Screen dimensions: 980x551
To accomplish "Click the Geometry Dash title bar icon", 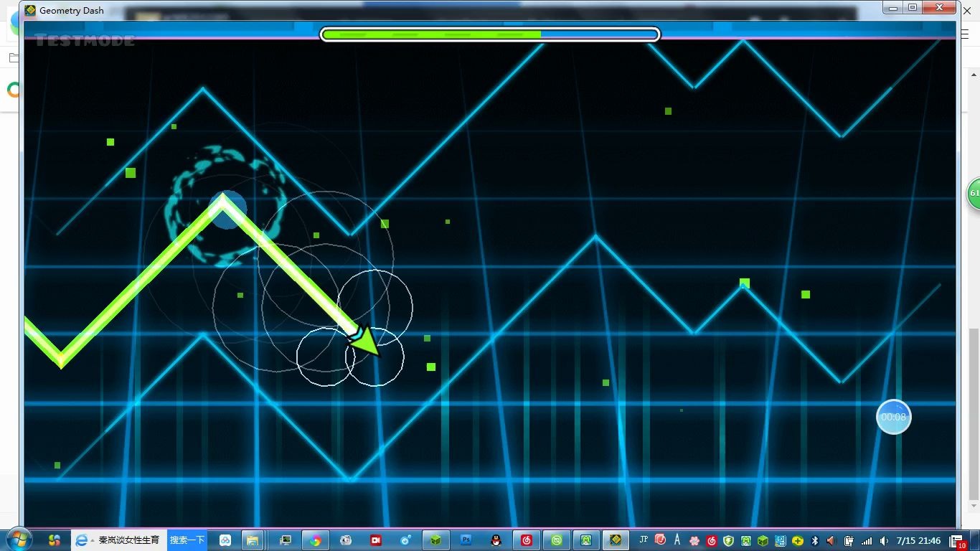I will tap(30, 10).
